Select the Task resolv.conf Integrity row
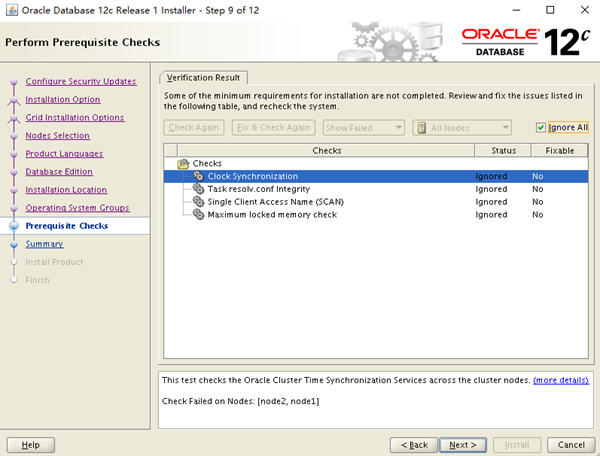 (x=376, y=189)
